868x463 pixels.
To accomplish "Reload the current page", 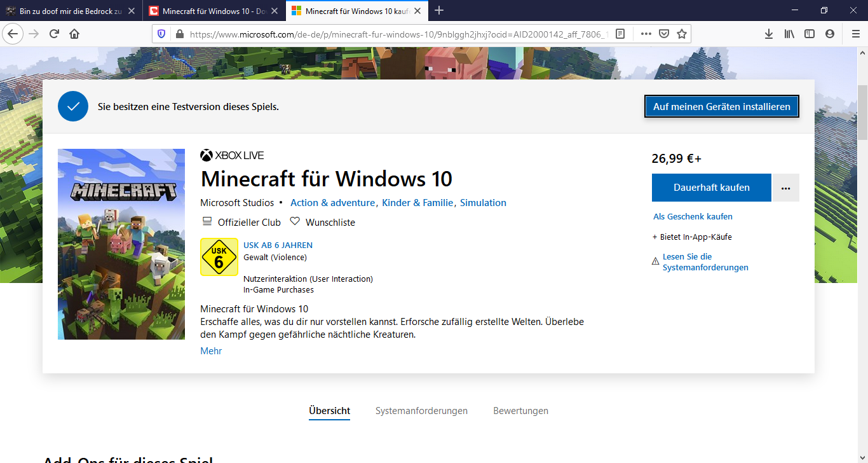I will (54, 34).
